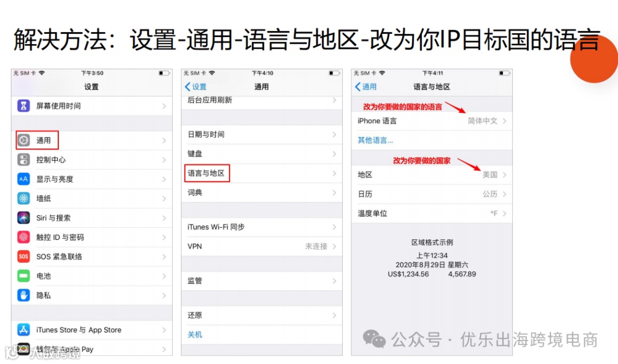Open 电池 row
This screenshot has width=618, height=364.
92,276
